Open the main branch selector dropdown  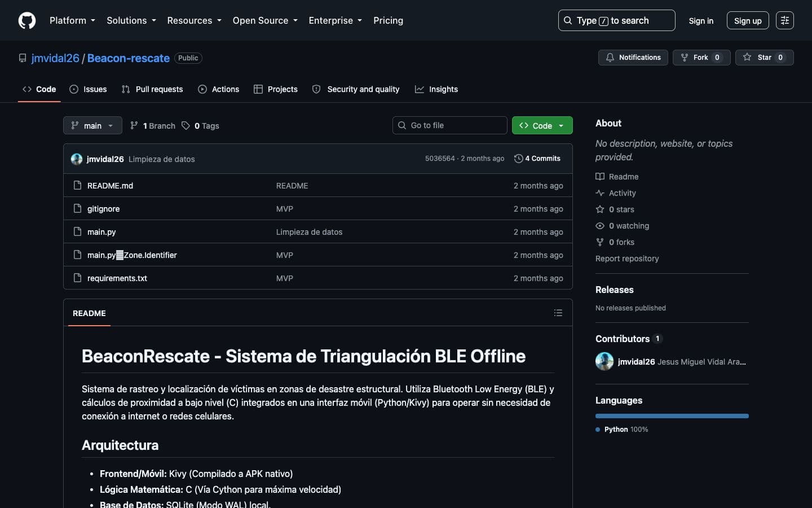[x=92, y=125]
